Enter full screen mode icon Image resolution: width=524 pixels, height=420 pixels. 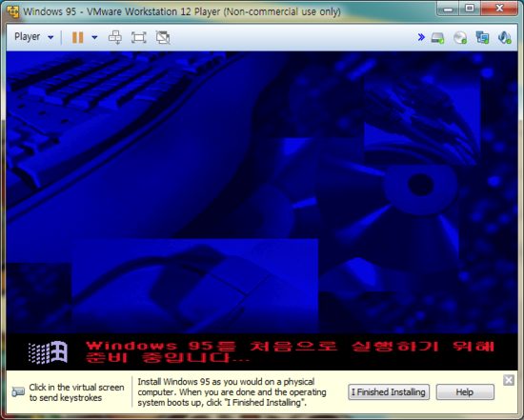[x=139, y=37]
